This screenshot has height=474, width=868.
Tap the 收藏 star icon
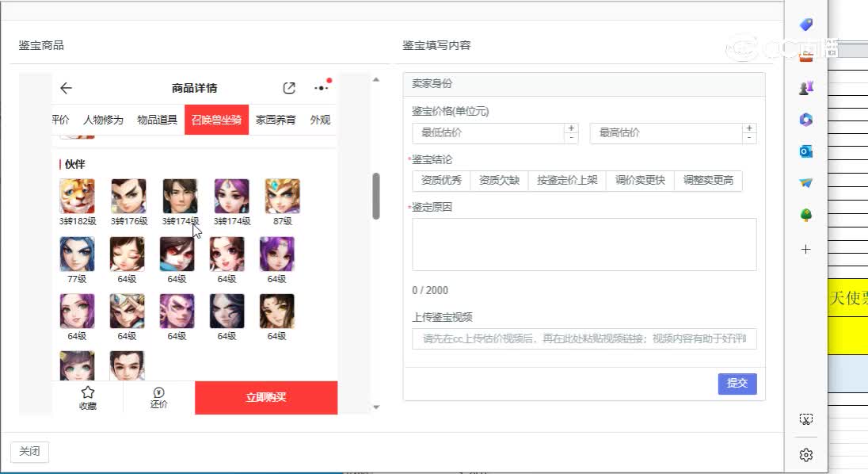point(87,392)
